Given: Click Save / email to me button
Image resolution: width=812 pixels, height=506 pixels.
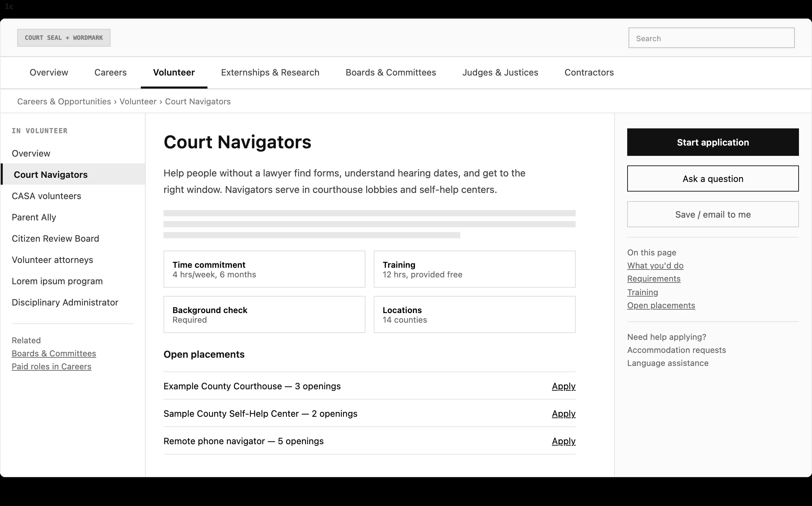Looking at the screenshot, I should click(713, 214).
